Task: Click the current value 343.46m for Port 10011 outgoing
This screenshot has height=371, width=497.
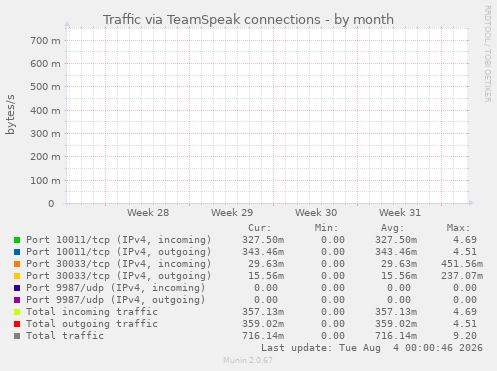Action: tap(263, 252)
